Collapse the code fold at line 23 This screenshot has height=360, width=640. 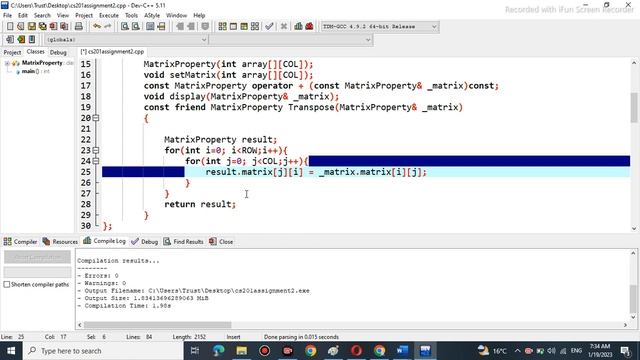pos(96,150)
